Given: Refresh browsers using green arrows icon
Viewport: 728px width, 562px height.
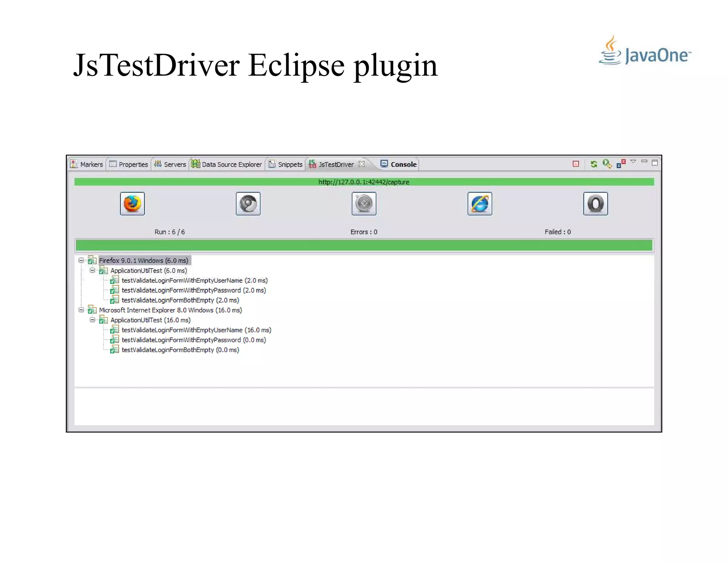Looking at the screenshot, I should [x=594, y=164].
